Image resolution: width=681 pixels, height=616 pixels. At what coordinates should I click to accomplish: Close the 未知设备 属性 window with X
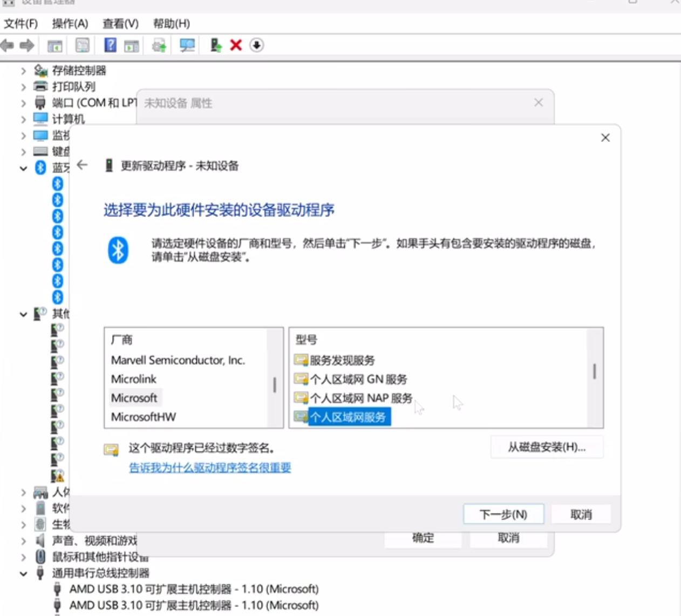click(x=539, y=103)
